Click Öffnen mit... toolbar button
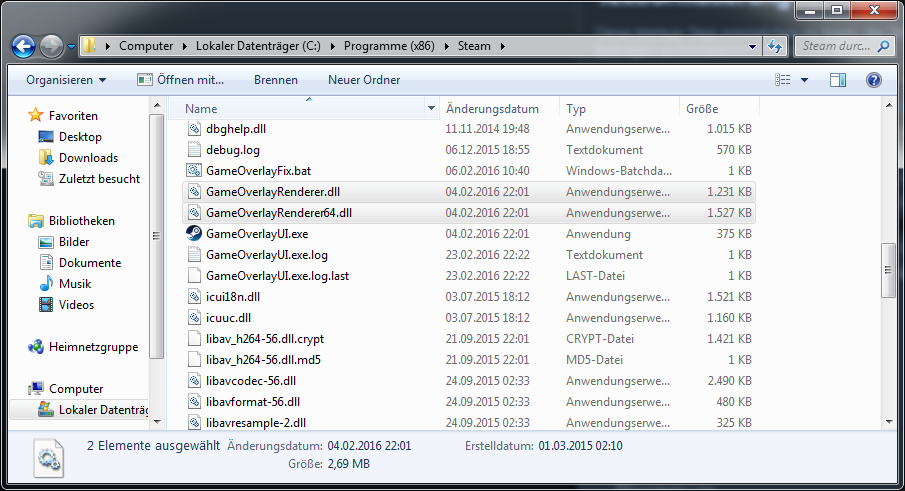This screenshot has width=905, height=491. coord(180,80)
